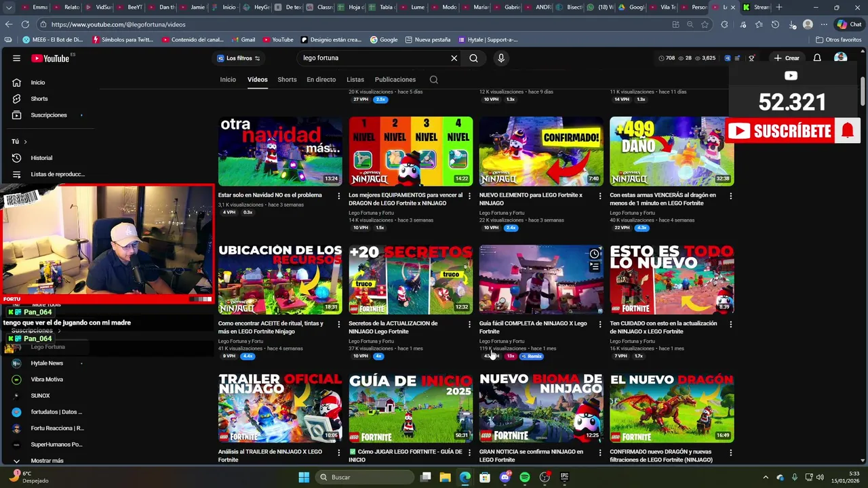The height and width of the screenshot is (488, 868).
Task: Open options menu for 'Los mejores EQUIPAMIENTOS' video
Action: tap(469, 196)
